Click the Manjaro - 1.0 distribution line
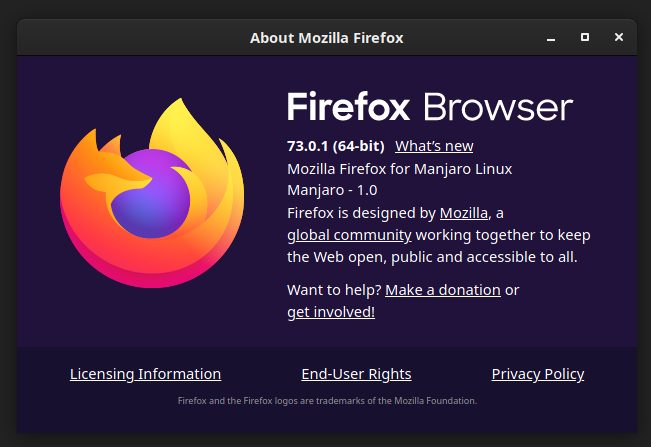The width and height of the screenshot is (651, 447). pyautogui.click(x=332, y=191)
